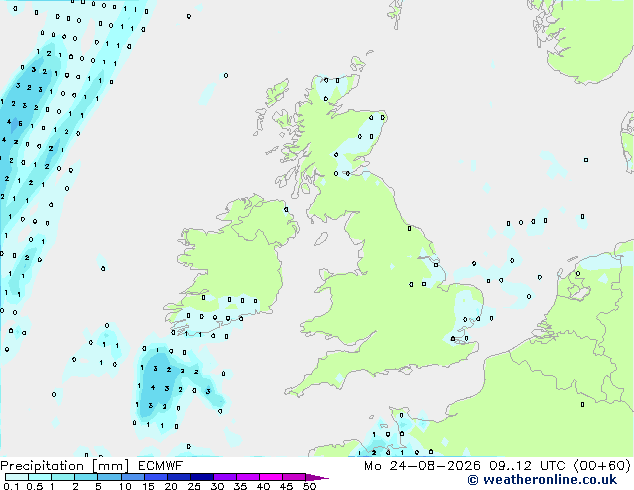Select the 20–25 mm legend swatch
The height and width of the screenshot is (490, 634).
pyautogui.click(x=179, y=477)
